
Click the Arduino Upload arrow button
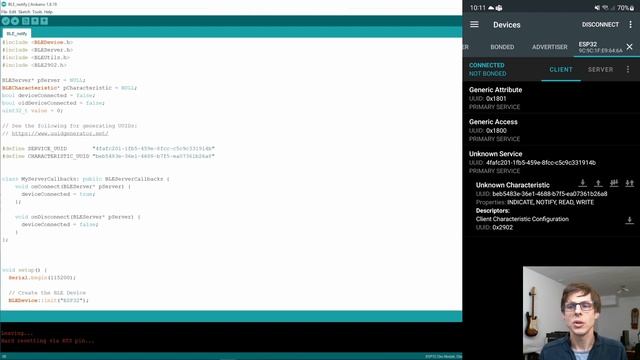point(15,21)
